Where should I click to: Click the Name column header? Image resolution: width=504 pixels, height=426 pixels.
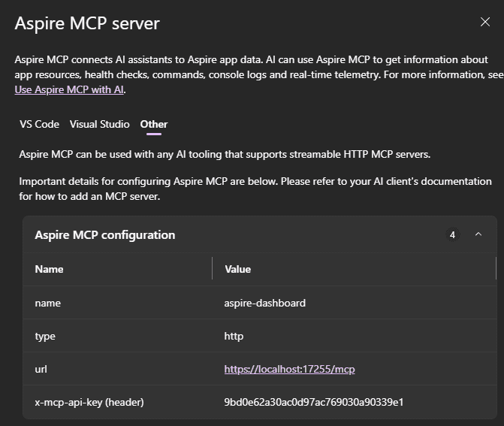(x=50, y=269)
